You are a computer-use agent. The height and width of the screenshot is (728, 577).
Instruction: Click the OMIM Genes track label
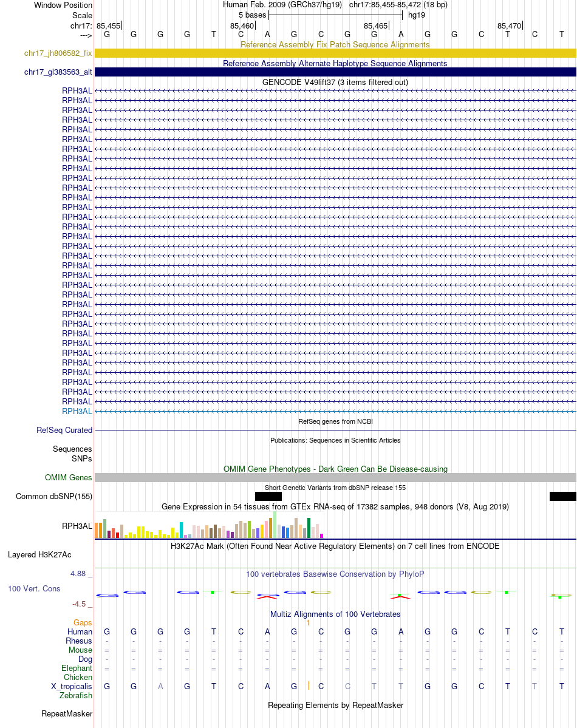[x=68, y=478]
